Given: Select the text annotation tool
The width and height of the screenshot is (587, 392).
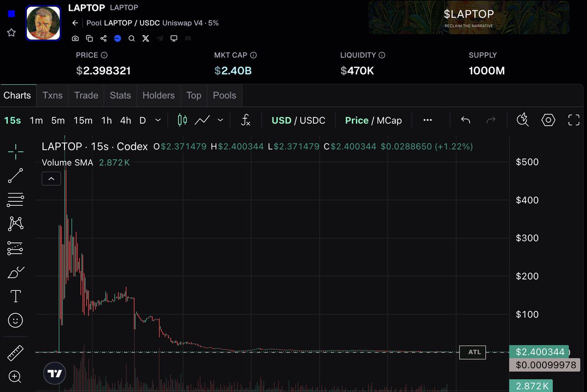Looking at the screenshot, I should (16, 296).
